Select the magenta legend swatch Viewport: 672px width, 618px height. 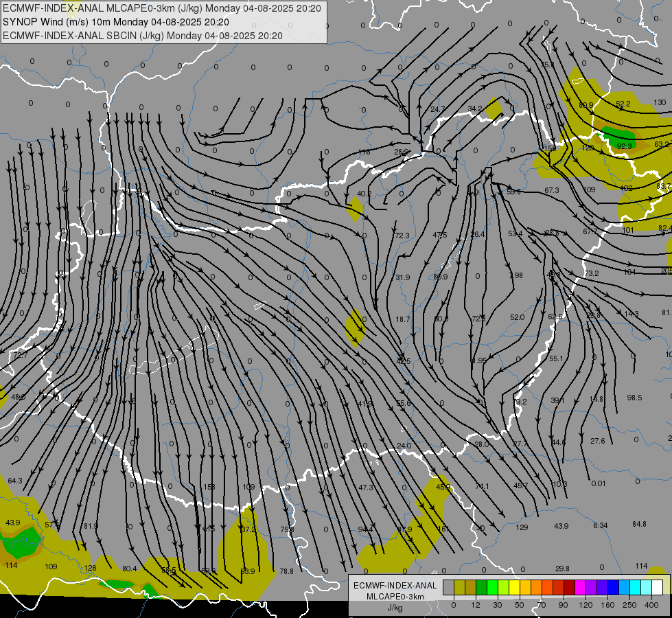point(581,587)
